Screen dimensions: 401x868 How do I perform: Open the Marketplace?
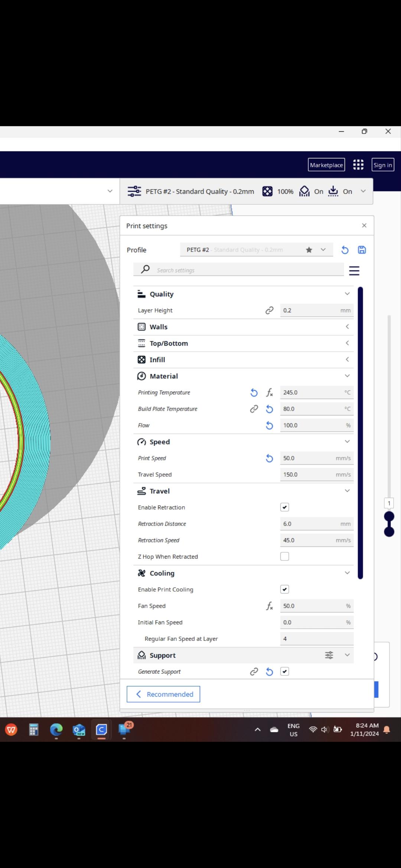coord(326,165)
